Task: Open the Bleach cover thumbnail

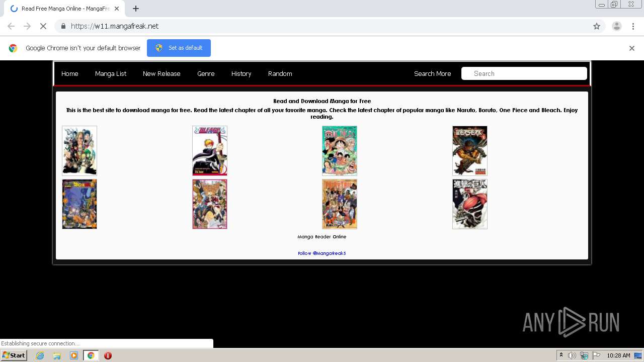Action: point(210,151)
